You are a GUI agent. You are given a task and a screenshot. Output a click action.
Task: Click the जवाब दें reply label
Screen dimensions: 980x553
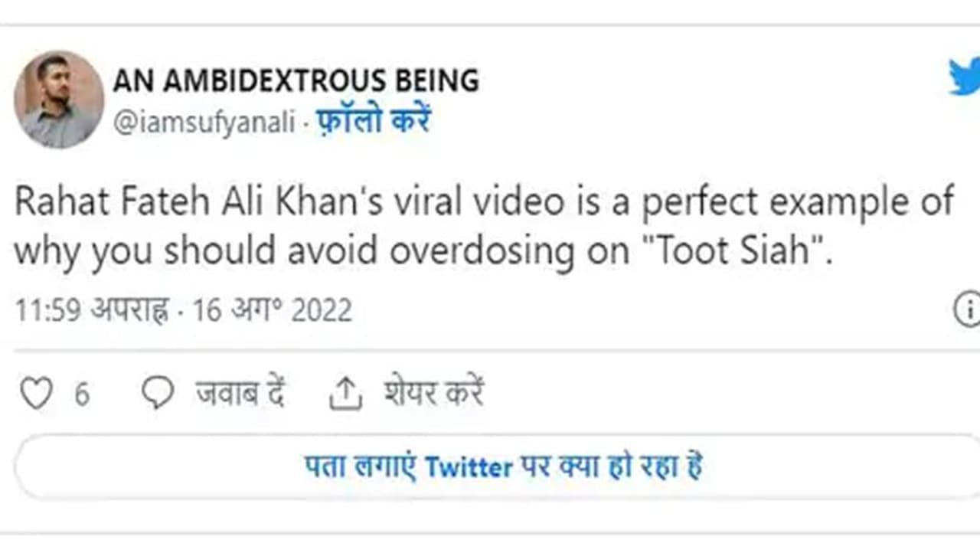(240, 394)
